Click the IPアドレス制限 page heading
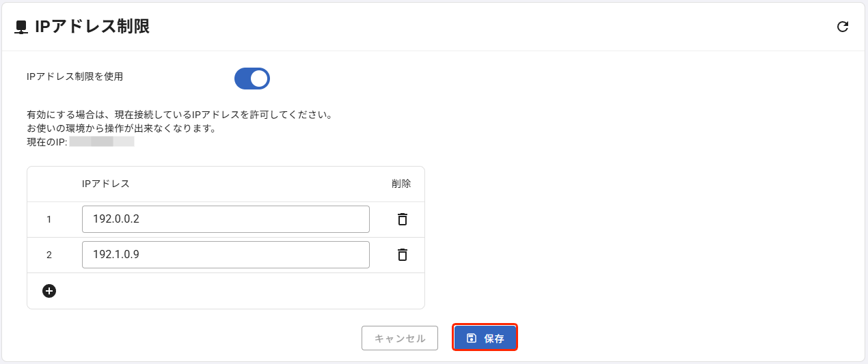 pos(92,27)
